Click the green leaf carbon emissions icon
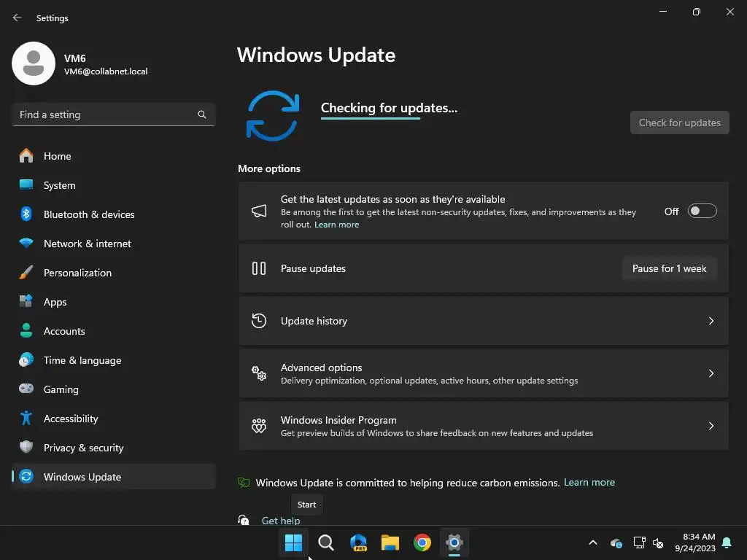Viewport: 747px width, 560px height. (x=244, y=483)
